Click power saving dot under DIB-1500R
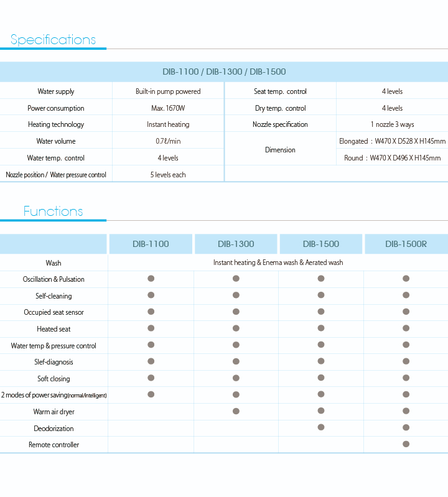The width and height of the screenshot is (448, 497). (406, 394)
